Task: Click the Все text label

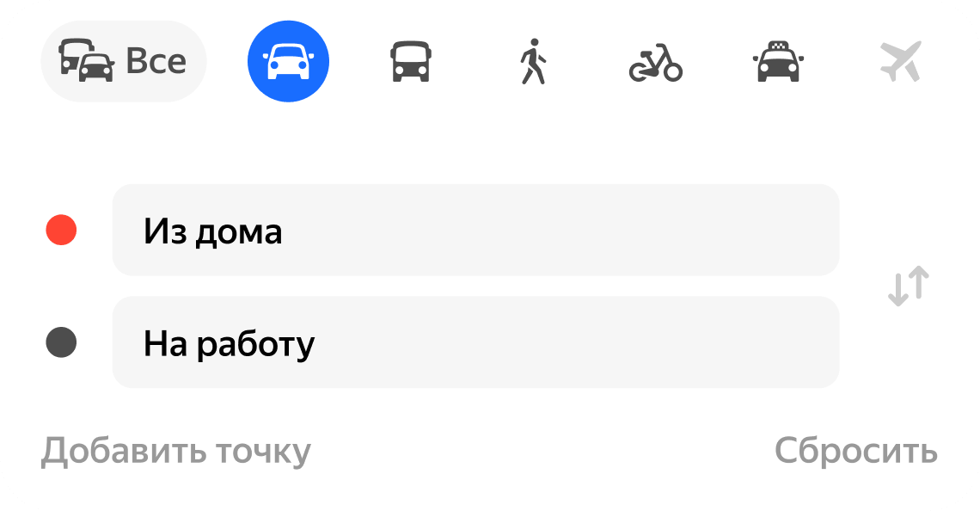Action: [156, 61]
